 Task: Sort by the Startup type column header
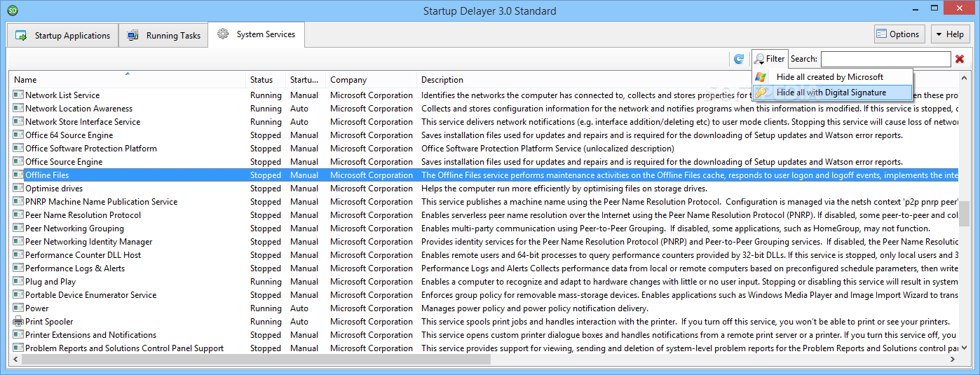click(x=306, y=79)
